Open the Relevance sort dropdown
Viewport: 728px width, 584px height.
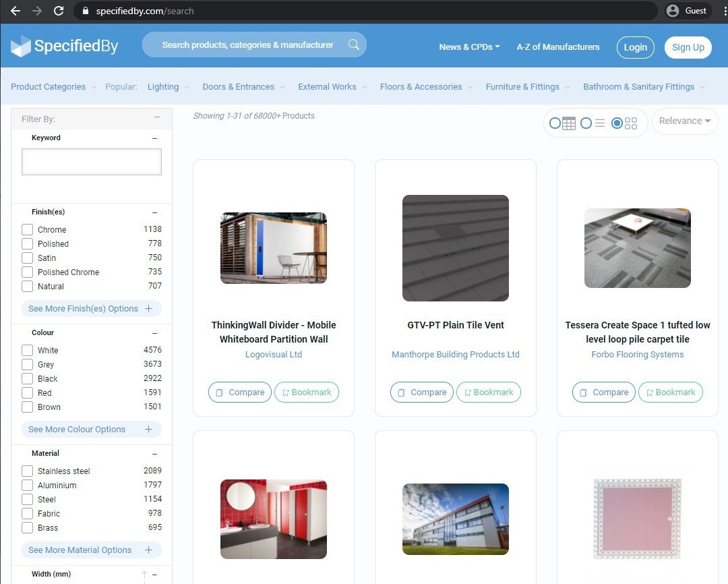684,121
